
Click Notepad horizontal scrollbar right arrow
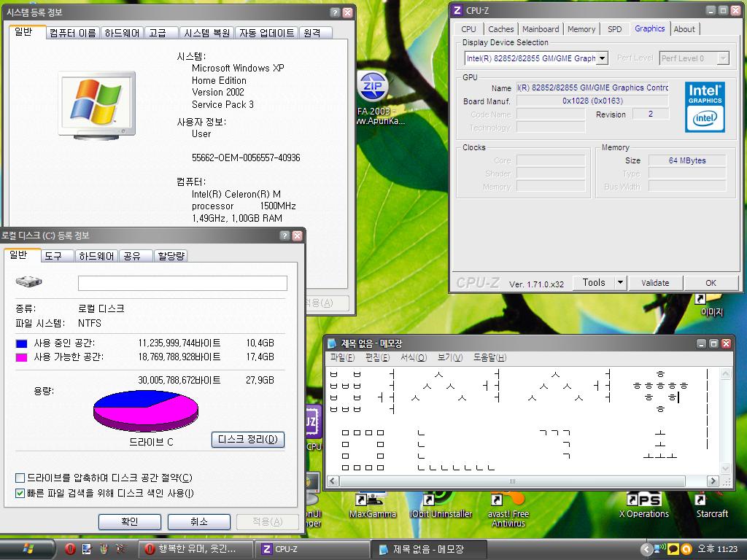713,481
